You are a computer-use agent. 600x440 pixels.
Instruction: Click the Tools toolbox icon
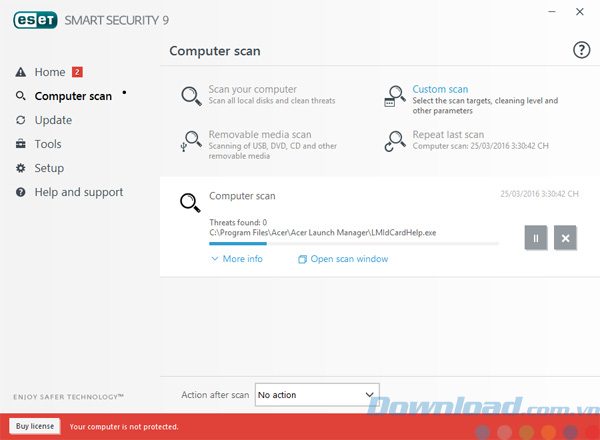(x=21, y=144)
